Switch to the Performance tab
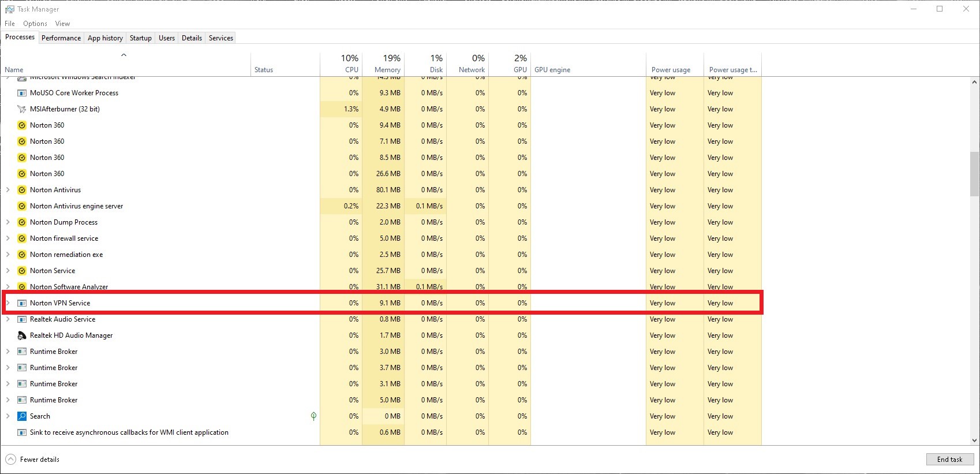This screenshot has height=474, width=980. tap(61, 38)
